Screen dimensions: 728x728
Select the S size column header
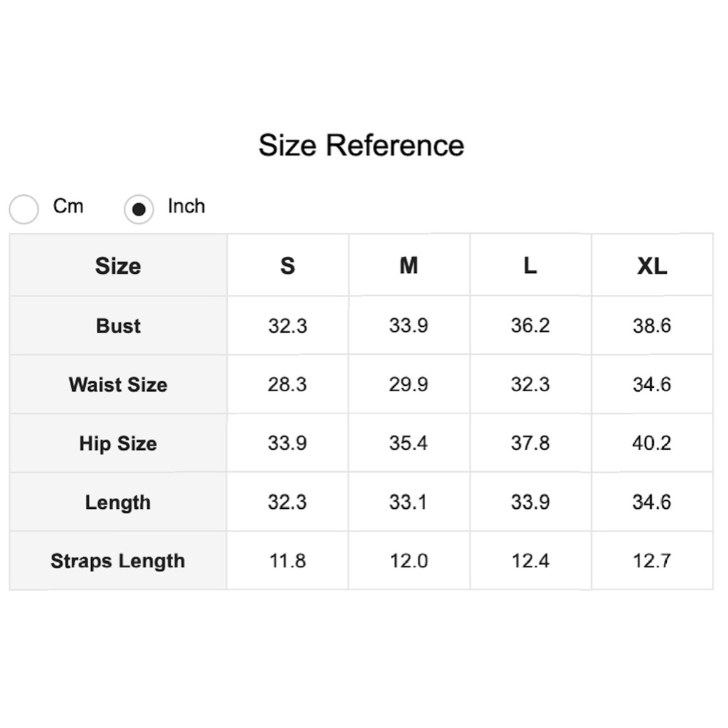288,266
